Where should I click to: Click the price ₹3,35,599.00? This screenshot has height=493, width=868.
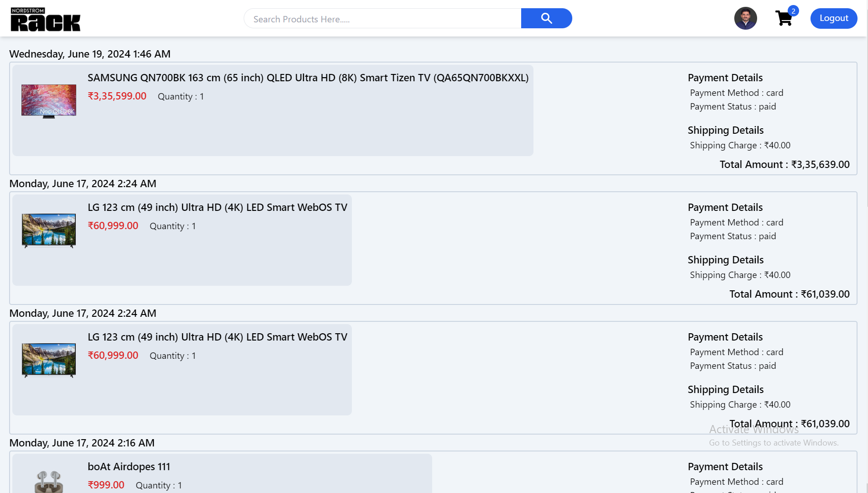117,96
